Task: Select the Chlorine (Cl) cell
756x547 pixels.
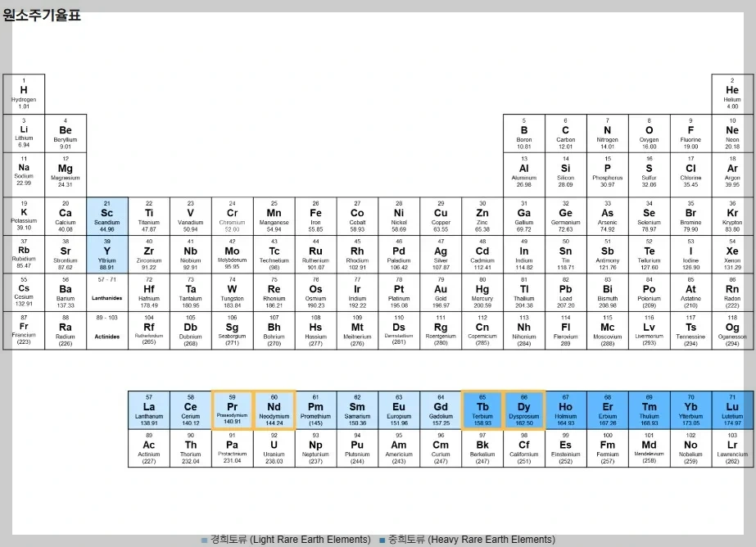Action: [x=691, y=175]
